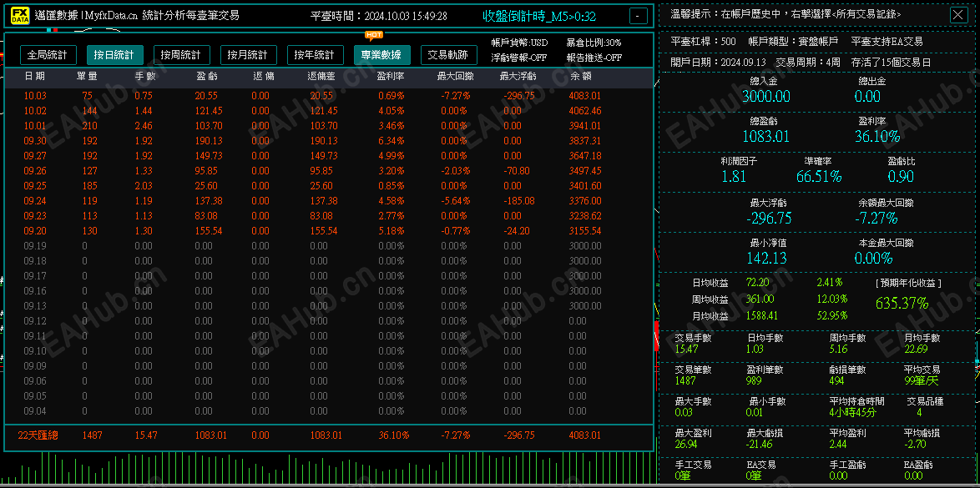Image resolution: width=980 pixels, height=488 pixels.
Task: Click the 盈虧比 value 0.90
Action: click(901, 176)
